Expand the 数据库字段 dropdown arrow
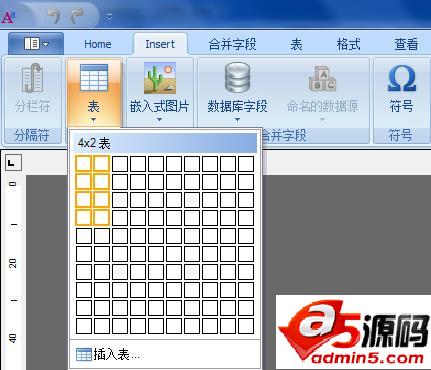This screenshot has width=431, height=370. point(237,120)
